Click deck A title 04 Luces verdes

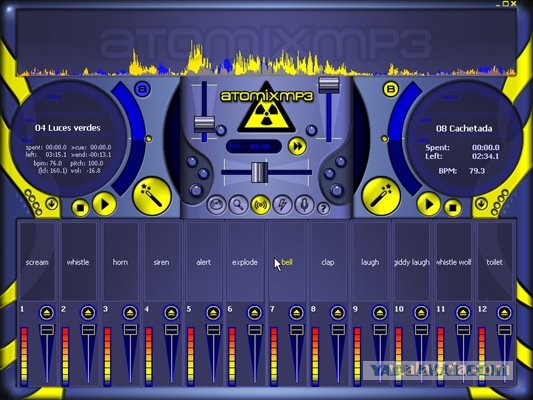68,128
